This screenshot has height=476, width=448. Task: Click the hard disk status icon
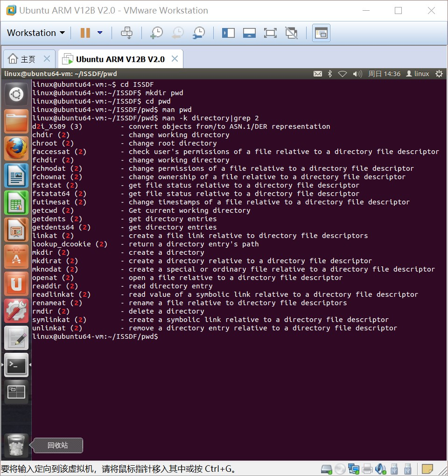pyautogui.click(x=326, y=469)
